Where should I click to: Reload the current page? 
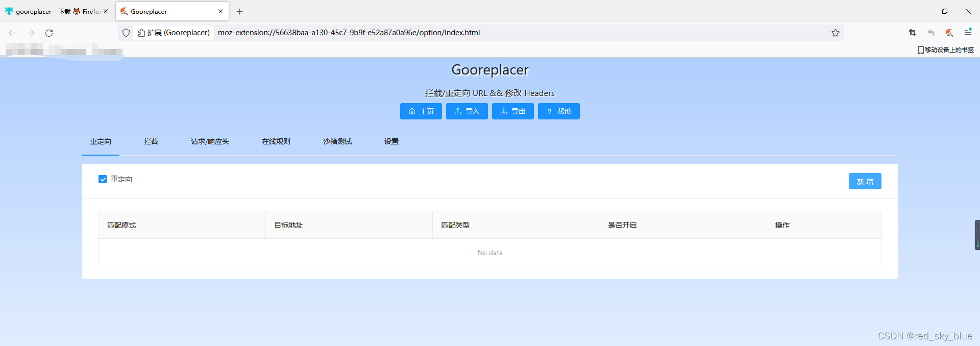click(x=49, y=33)
